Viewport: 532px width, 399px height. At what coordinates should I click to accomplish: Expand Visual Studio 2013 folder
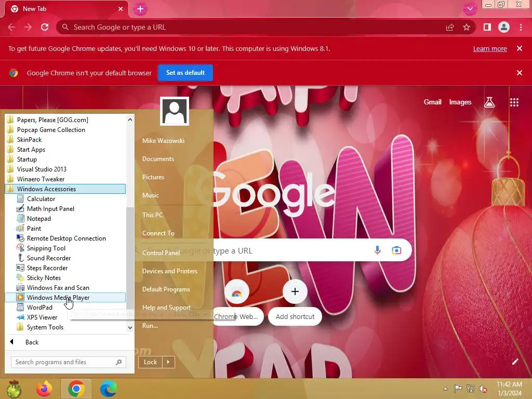click(x=42, y=169)
